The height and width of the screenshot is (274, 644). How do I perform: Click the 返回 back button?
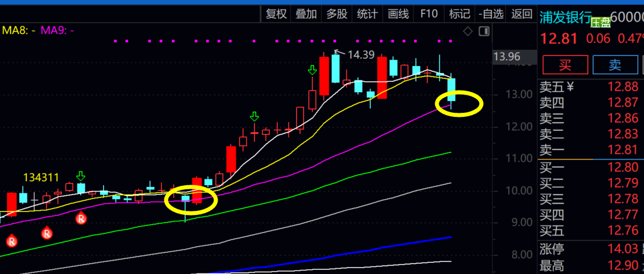point(521,14)
